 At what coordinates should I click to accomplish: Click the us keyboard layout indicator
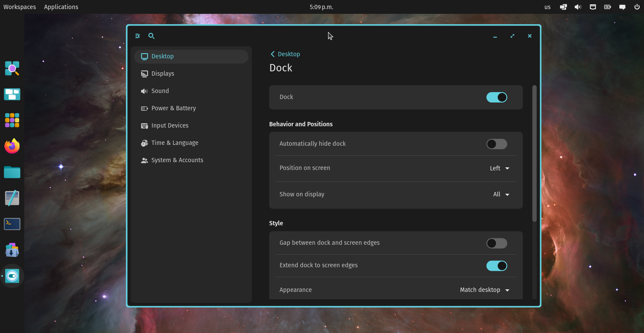(x=547, y=7)
